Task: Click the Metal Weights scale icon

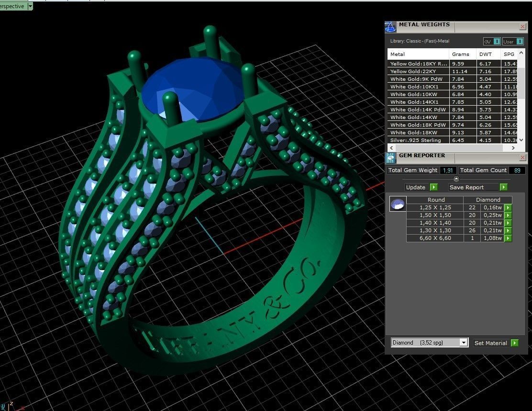Action: (390, 27)
